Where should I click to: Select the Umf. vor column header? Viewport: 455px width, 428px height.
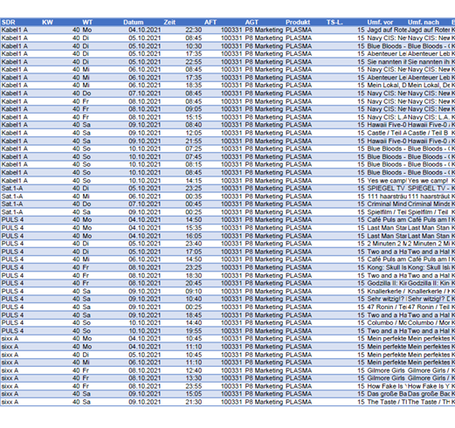pos(380,22)
